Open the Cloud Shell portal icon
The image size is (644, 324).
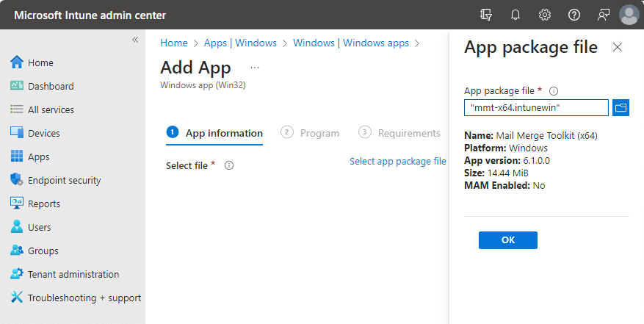click(x=486, y=15)
